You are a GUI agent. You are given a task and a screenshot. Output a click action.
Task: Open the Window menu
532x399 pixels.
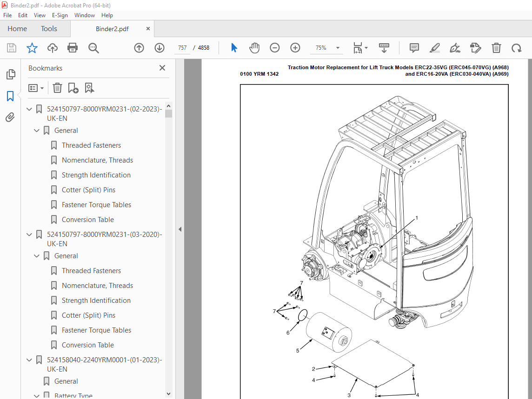pyautogui.click(x=85, y=15)
